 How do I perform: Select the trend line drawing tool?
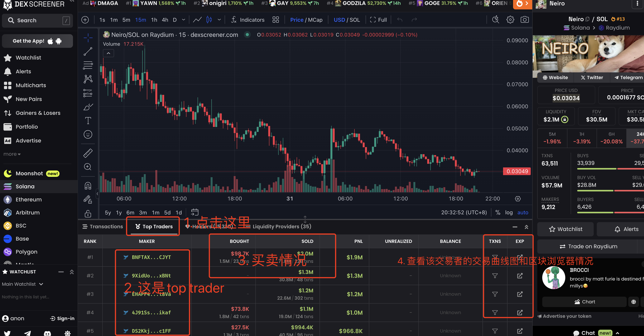point(88,51)
